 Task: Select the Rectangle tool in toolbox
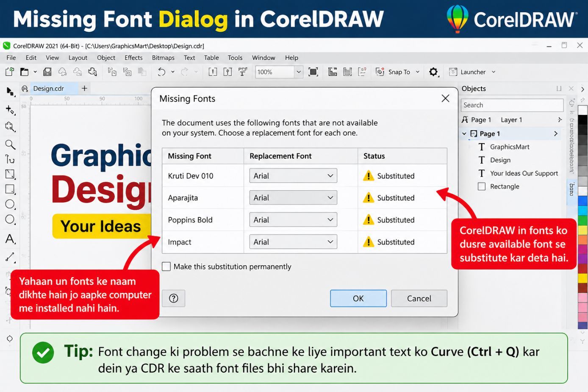(10, 189)
